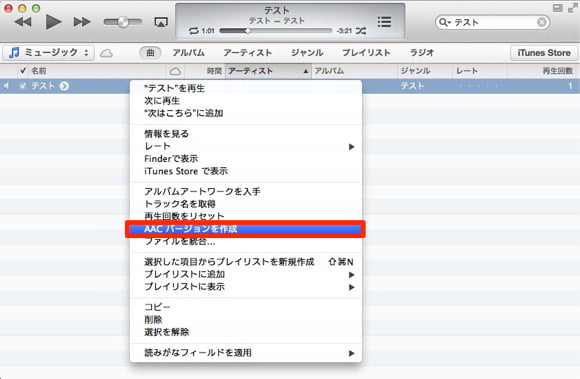Open the ミュージック library dropdown
This screenshot has width=580, height=379.
[48, 53]
